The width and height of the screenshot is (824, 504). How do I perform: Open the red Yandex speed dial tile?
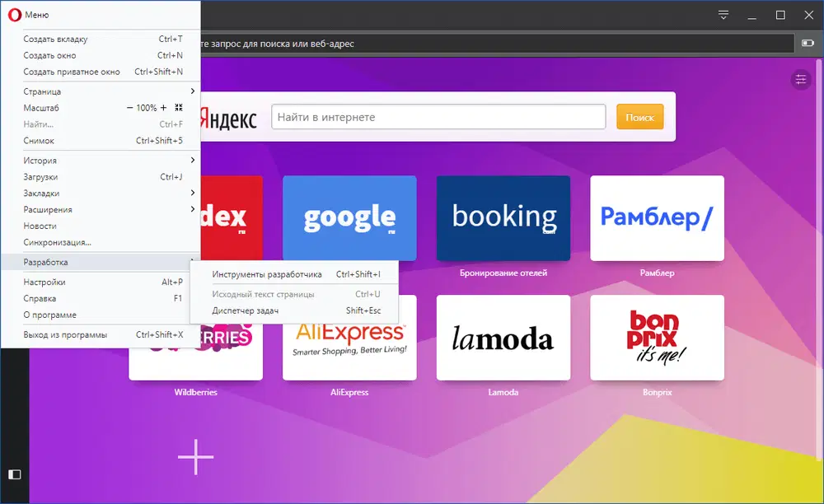click(232, 218)
